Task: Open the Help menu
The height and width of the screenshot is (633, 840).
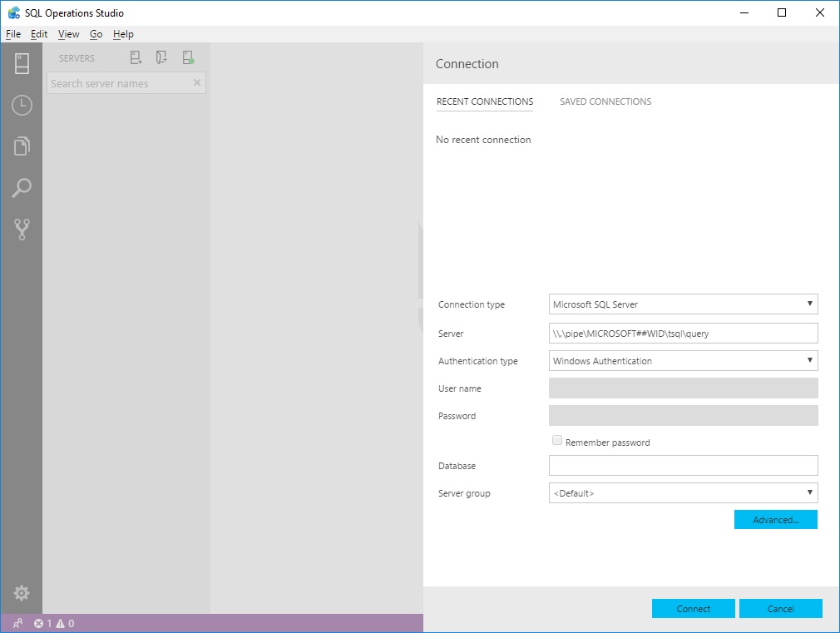Action: coord(123,34)
